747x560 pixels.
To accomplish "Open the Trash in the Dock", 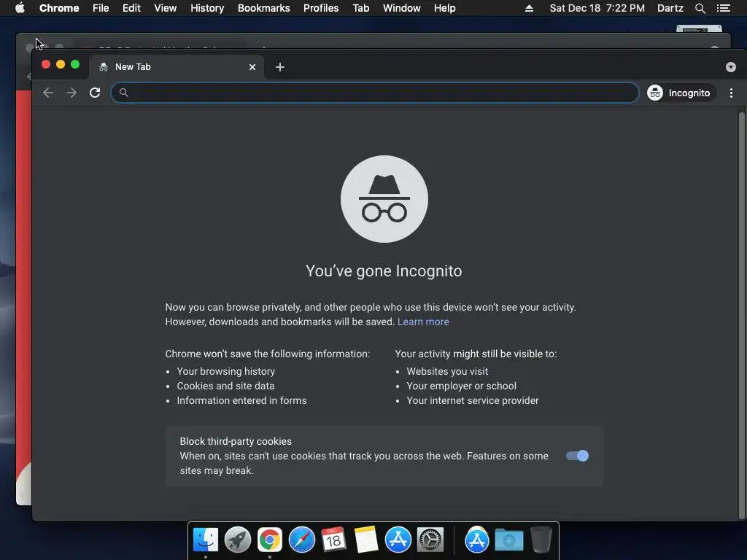I will 541,540.
